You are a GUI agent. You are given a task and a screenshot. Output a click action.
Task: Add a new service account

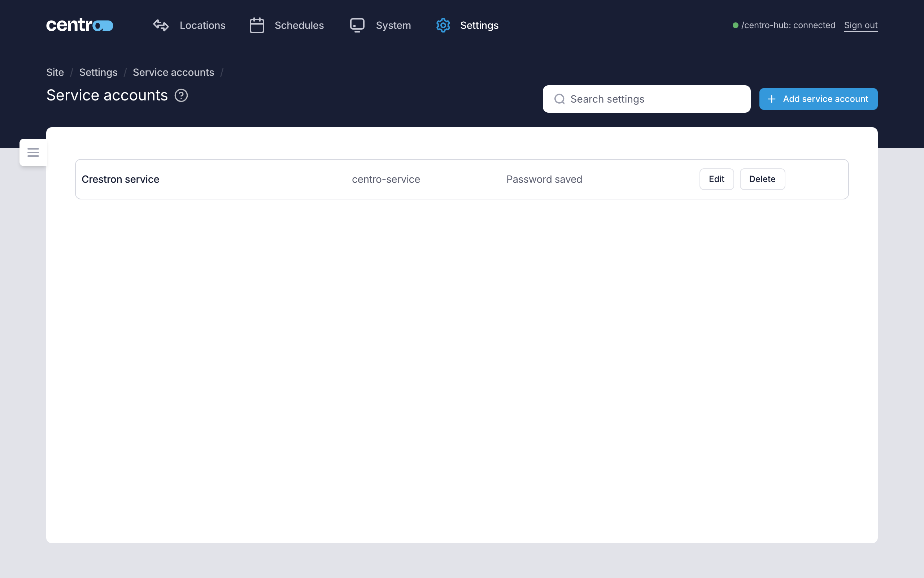coord(818,99)
